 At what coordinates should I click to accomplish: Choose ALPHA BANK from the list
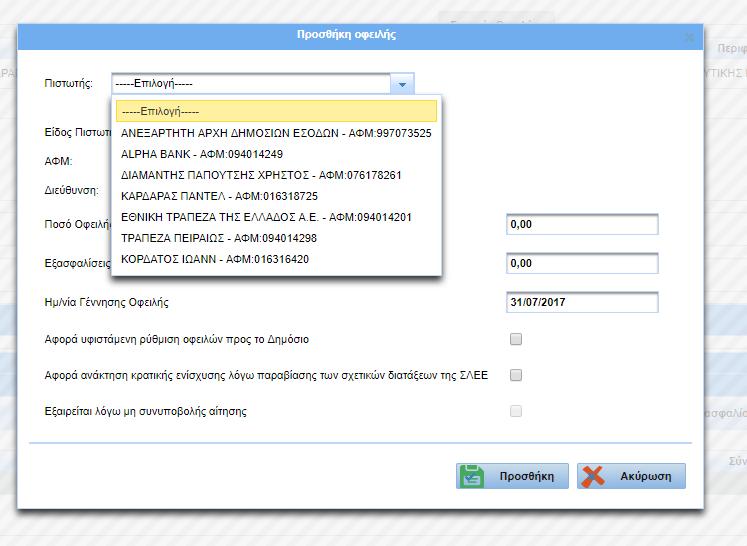276,154
